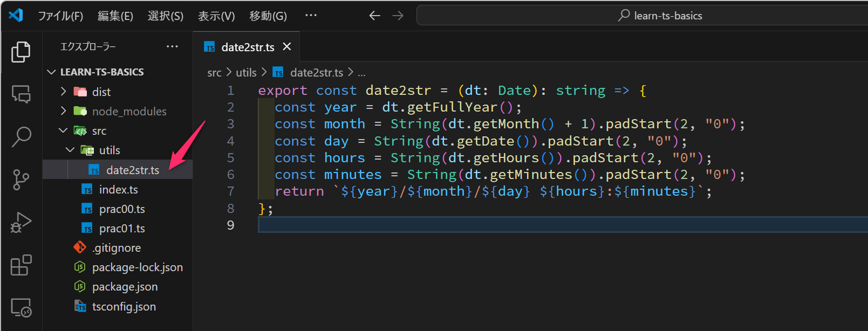Click the navigate back arrow
The width and height of the screenshot is (868, 331).
click(x=374, y=16)
